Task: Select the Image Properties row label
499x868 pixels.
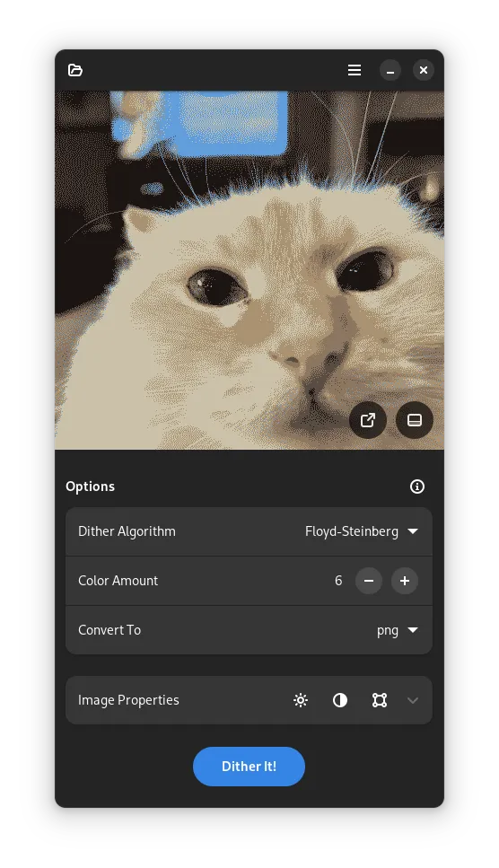Action: coord(128,700)
